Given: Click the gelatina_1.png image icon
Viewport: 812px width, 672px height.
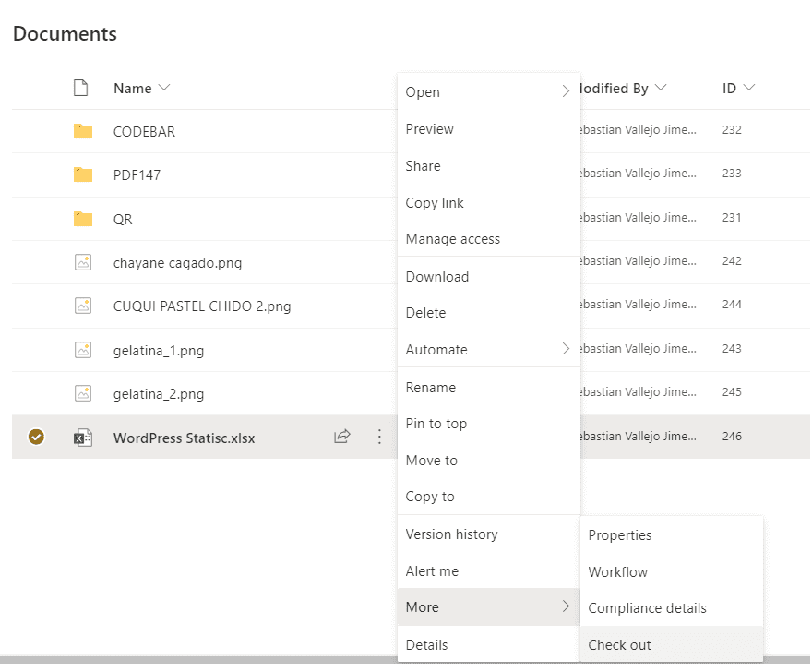Looking at the screenshot, I should tap(83, 350).
